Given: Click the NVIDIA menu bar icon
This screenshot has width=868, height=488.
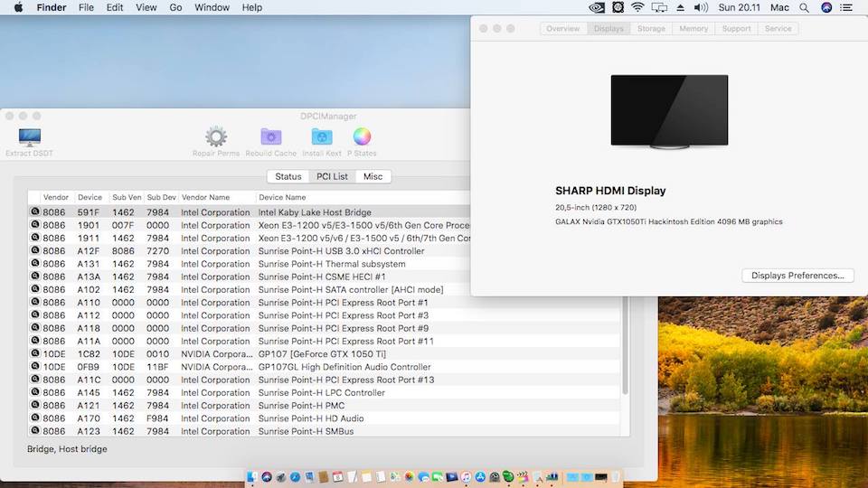Looking at the screenshot, I should [x=597, y=7].
